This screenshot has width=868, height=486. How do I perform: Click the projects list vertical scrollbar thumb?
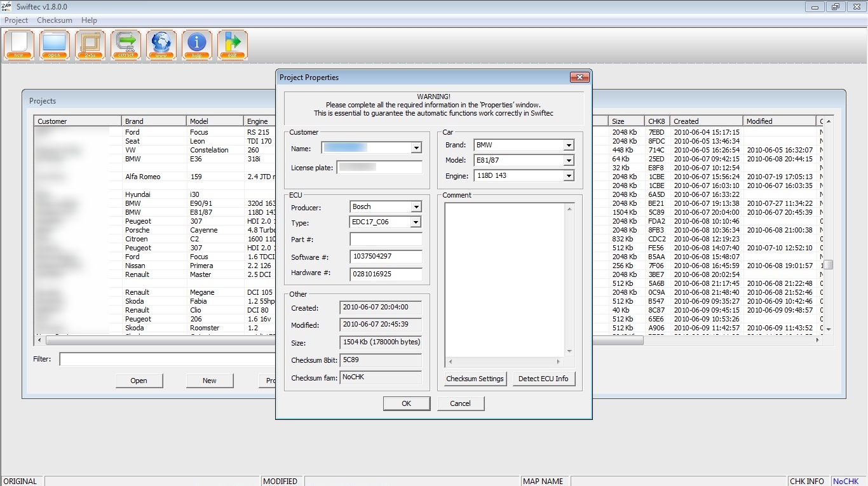828,265
